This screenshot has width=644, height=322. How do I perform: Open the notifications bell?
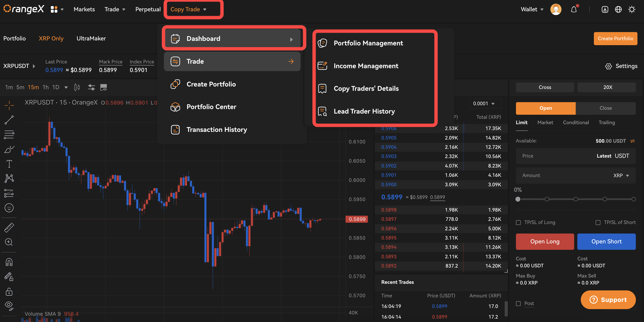tap(574, 9)
